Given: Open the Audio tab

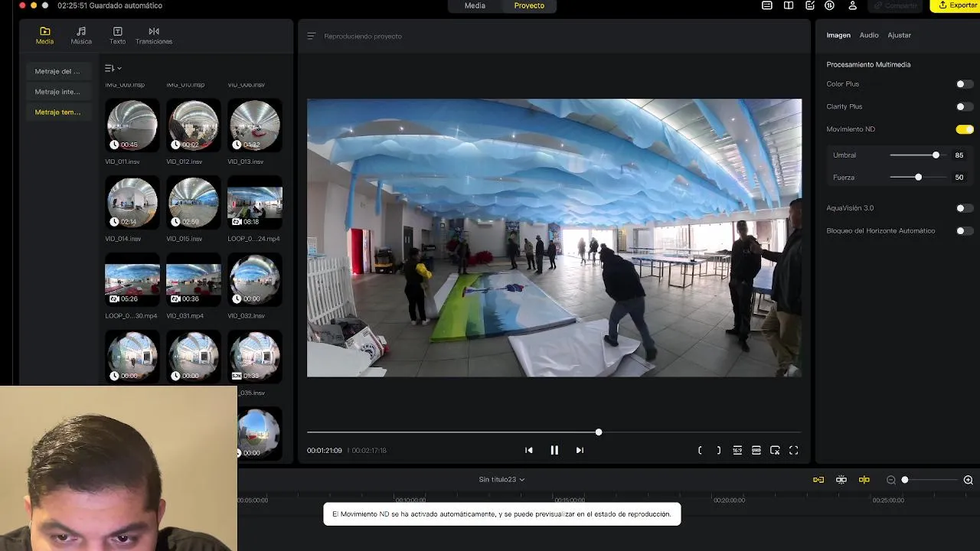Looking at the screenshot, I should click(x=868, y=35).
